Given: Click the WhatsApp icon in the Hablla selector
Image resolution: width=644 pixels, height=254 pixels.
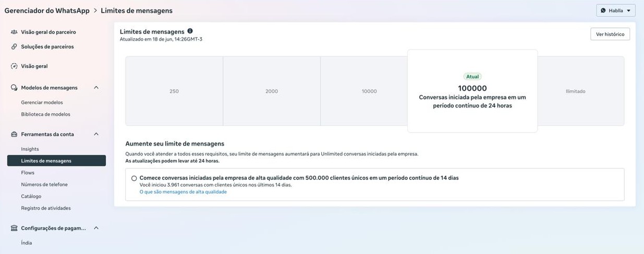Looking at the screenshot, I should click(x=603, y=10).
